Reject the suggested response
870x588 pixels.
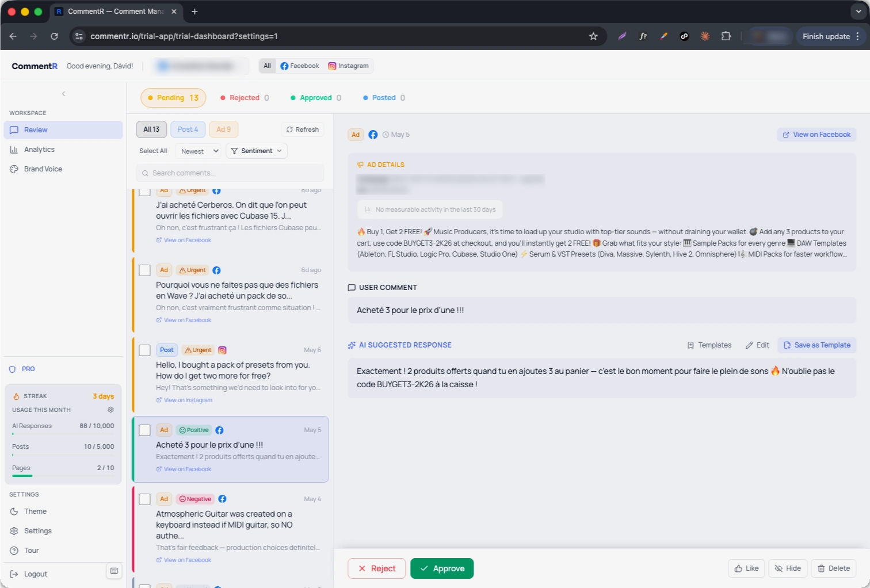point(376,568)
